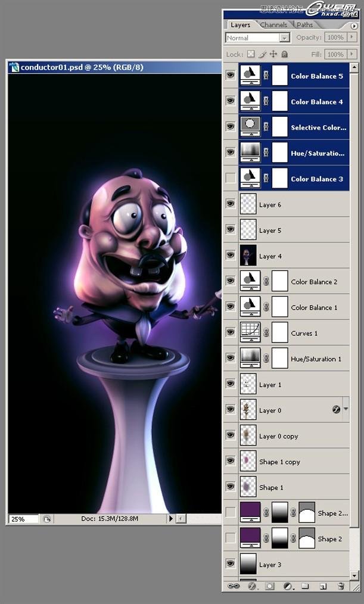Hide the Color Balance 5 layer
The image size is (364, 604).
[x=231, y=74]
